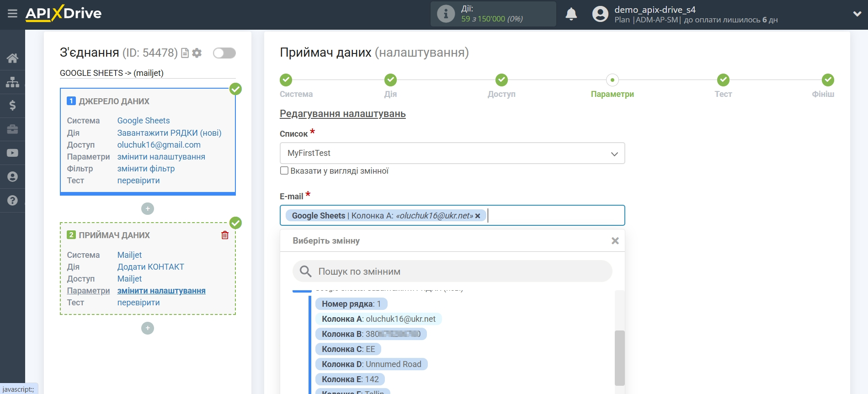Open 'Додати КОНТАКТ' action link
Screen dimensions: 868x394
(150, 267)
